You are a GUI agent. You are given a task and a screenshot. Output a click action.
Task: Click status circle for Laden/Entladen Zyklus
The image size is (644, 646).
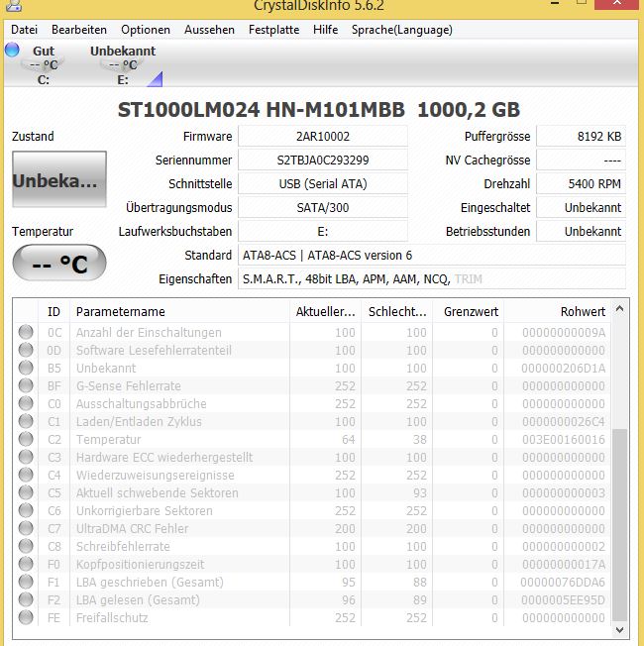pos(26,421)
